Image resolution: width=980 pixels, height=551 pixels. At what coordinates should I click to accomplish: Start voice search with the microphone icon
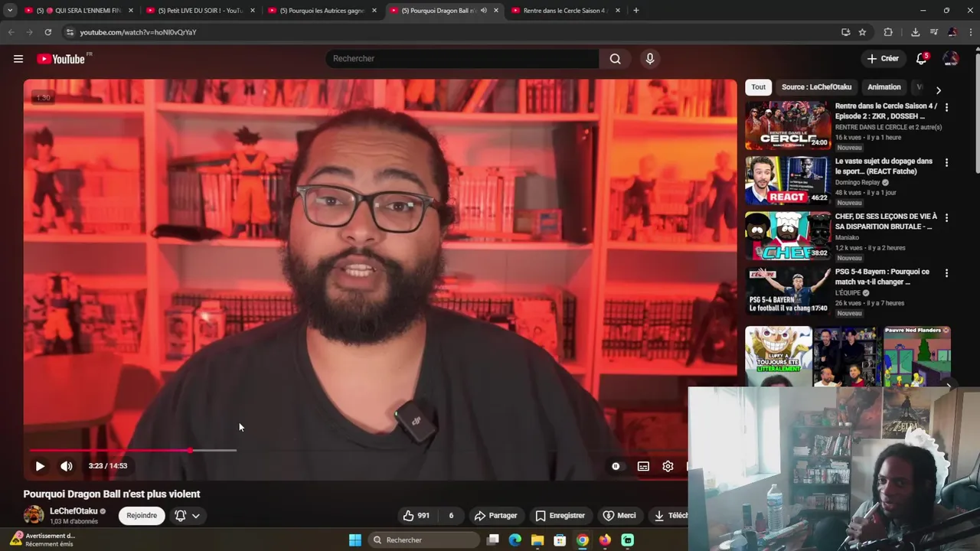[x=650, y=59]
